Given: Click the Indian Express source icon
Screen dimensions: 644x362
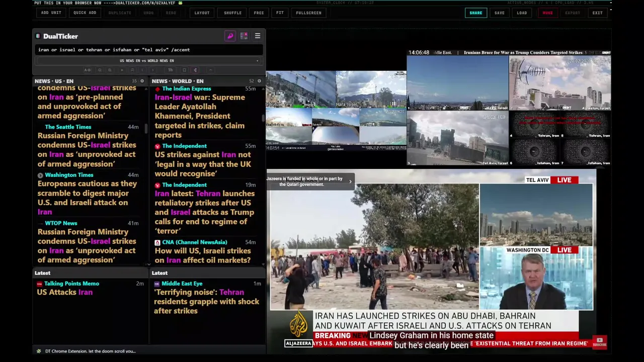Looking at the screenshot, I should [157, 89].
